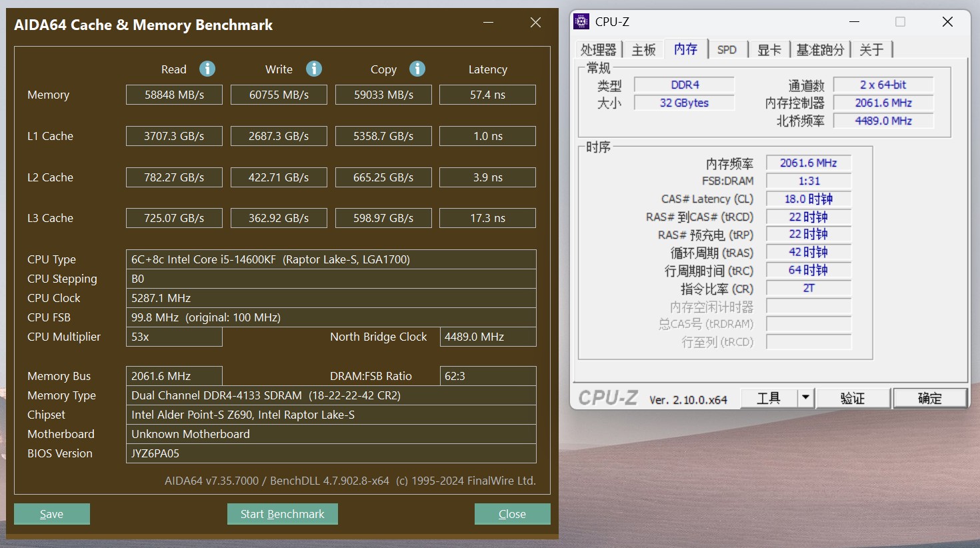Click the Copy info icon
The image size is (980, 548).
click(417, 69)
